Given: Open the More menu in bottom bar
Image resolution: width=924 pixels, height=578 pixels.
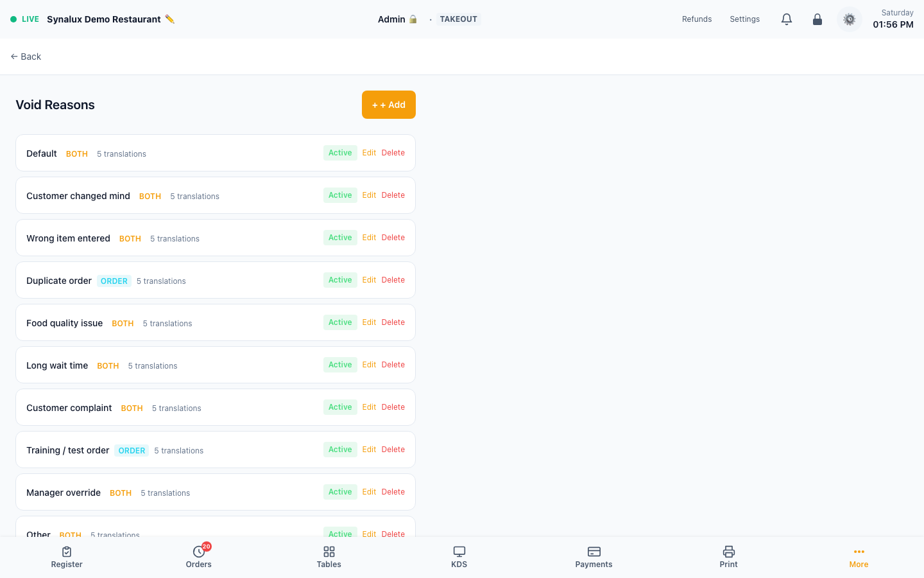Looking at the screenshot, I should point(859,557).
